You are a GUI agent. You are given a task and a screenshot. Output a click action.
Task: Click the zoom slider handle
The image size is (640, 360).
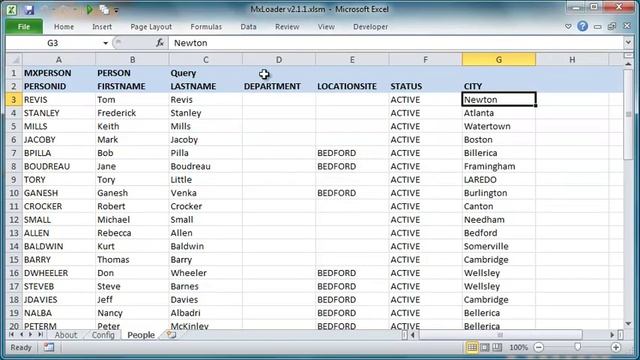click(x=577, y=347)
